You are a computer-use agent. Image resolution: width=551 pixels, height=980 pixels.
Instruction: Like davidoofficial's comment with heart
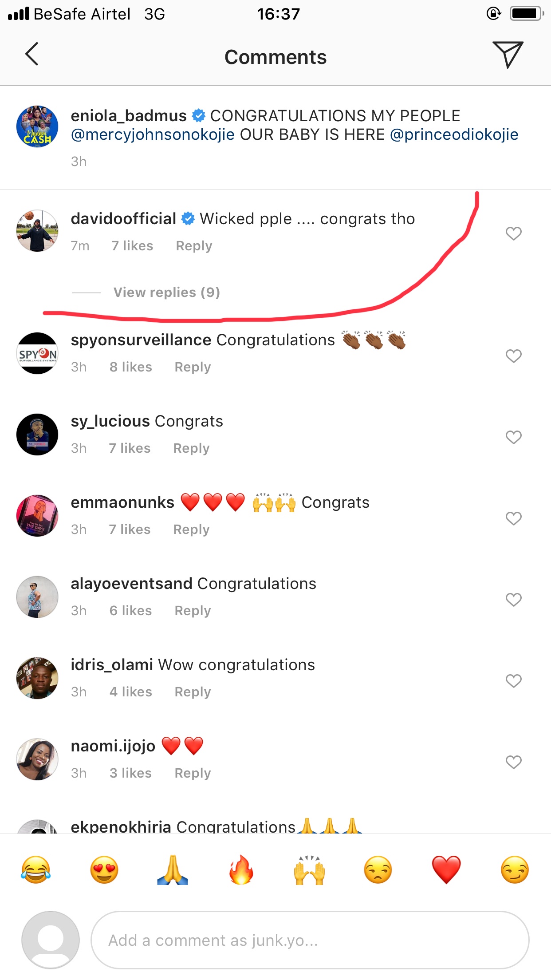point(513,233)
